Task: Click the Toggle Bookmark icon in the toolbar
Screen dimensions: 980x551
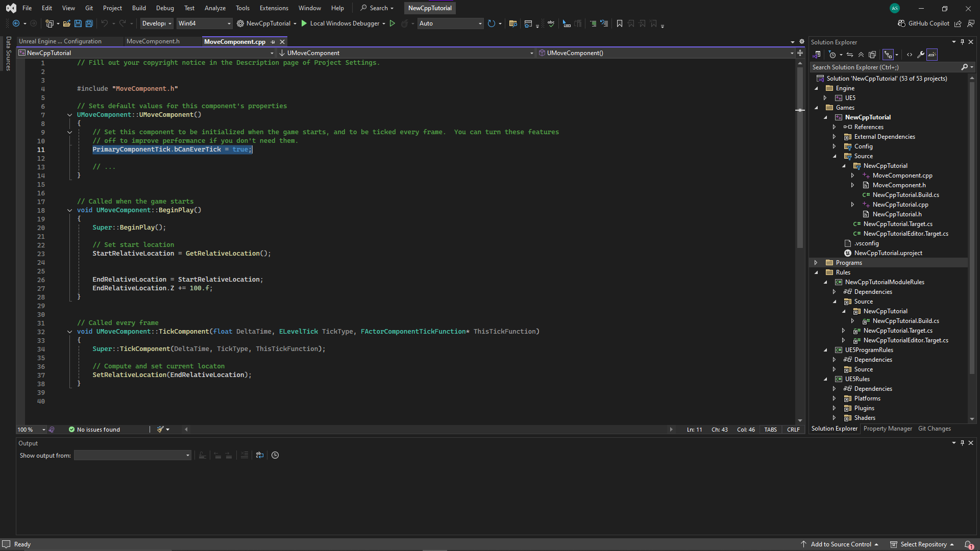Action: [620, 23]
